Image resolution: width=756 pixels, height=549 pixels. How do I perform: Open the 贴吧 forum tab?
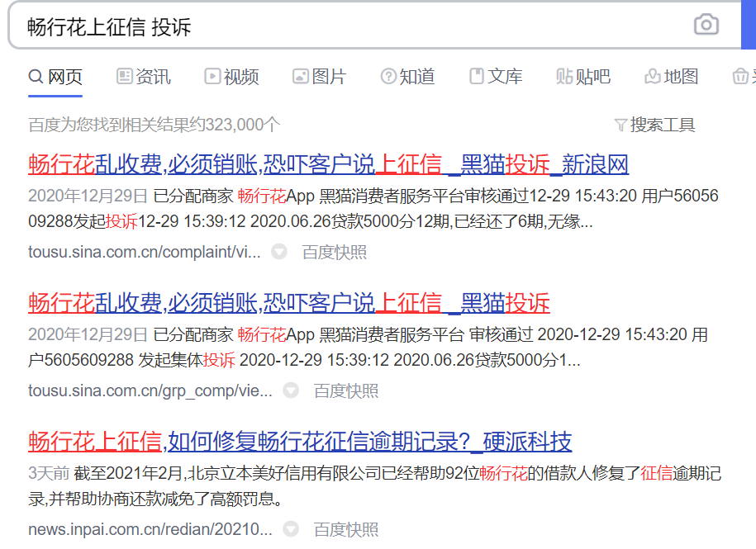pyautogui.click(x=583, y=77)
